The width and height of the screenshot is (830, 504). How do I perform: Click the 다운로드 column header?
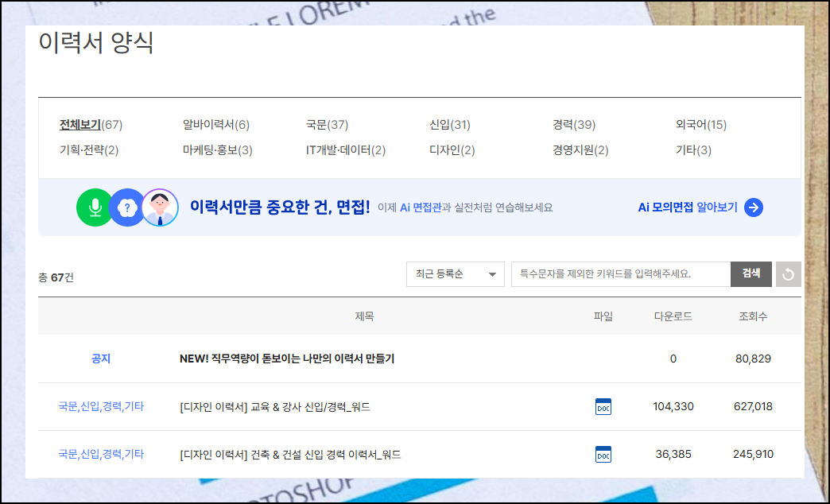673,316
